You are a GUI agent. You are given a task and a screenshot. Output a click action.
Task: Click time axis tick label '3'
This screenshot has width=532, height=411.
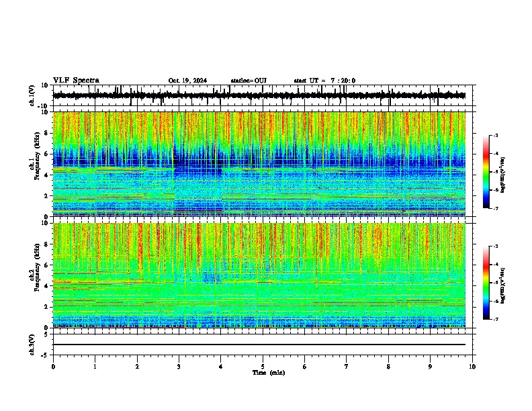click(x=179, y=367)
